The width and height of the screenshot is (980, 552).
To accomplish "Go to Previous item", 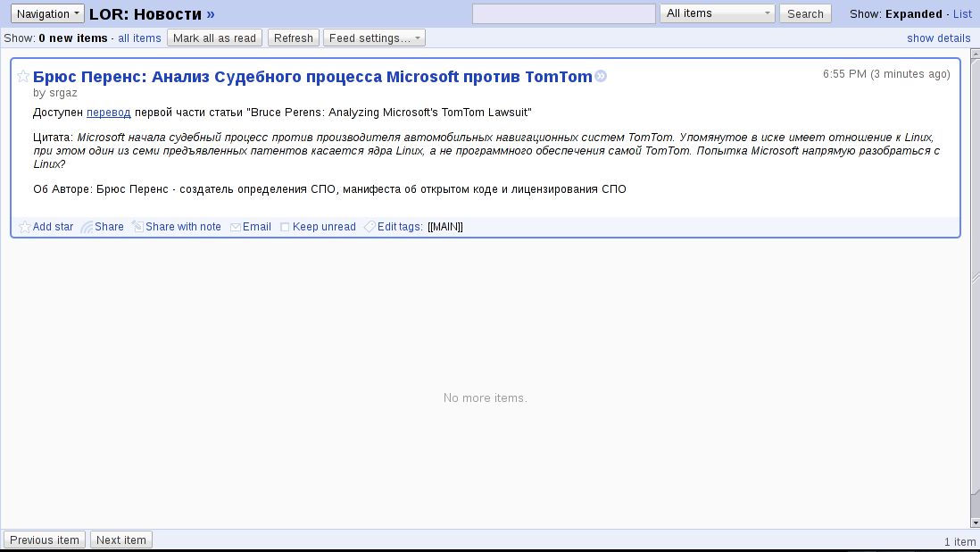I will tap(45, 540).
